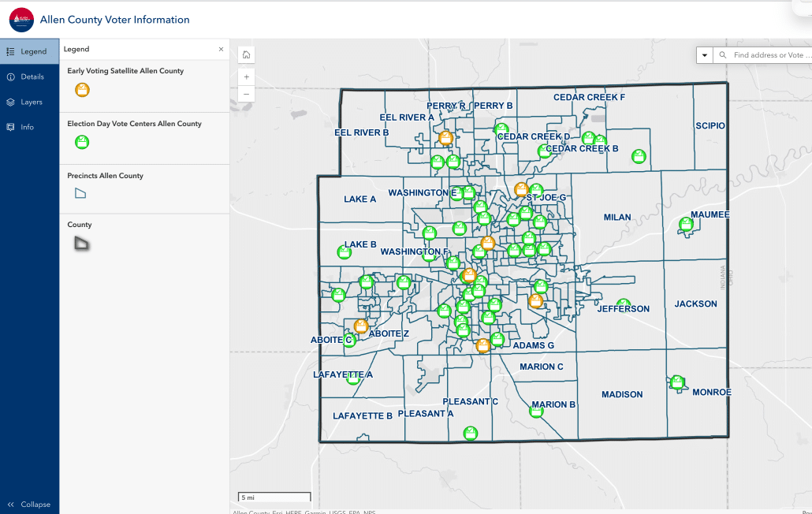
Task: Click the search magnifier icon
Action: (722, 55)
